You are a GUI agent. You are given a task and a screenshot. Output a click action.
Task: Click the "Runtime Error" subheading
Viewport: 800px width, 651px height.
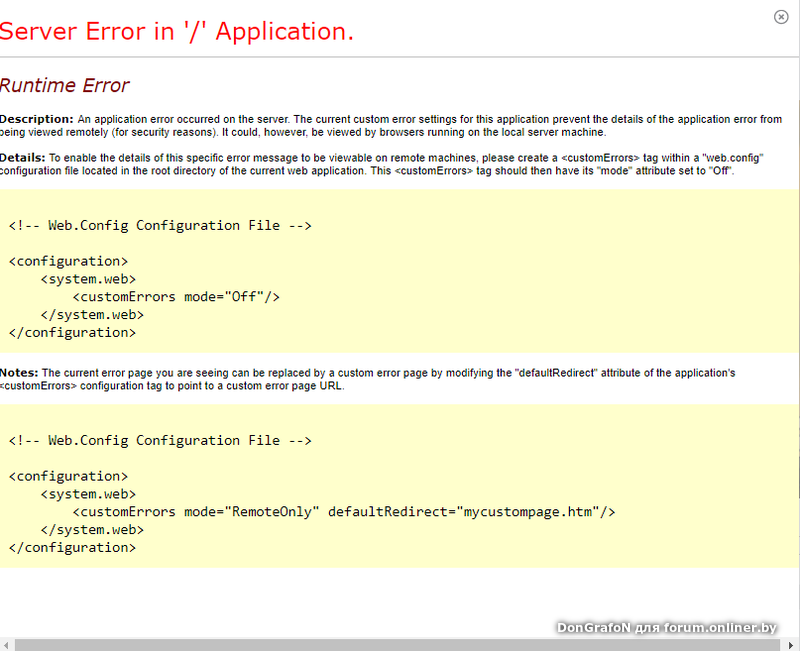pos(65,86)
